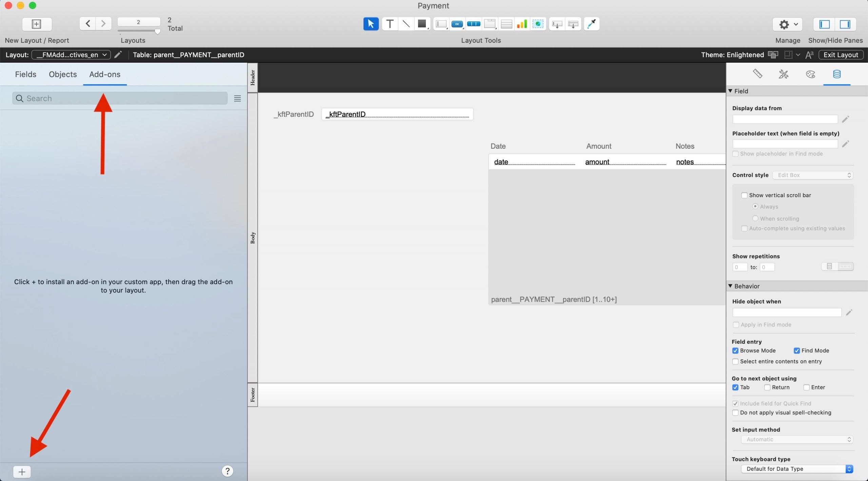
Task: Select the Line tool
Action: (406, 24)
